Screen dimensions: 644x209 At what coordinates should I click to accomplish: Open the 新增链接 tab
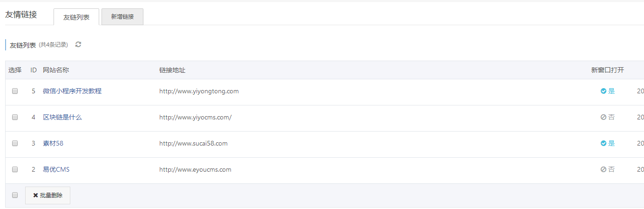point(122,17)
